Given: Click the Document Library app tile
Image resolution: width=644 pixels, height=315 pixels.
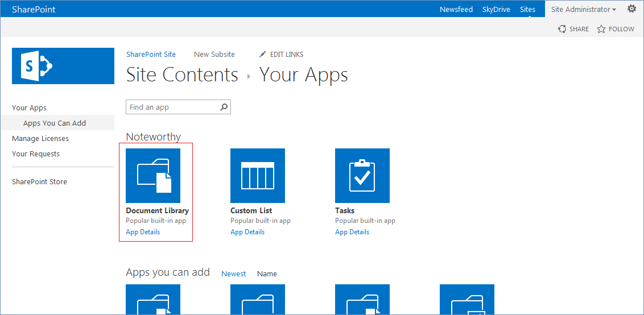Looking at the screenshot, I should click(153, 176).
